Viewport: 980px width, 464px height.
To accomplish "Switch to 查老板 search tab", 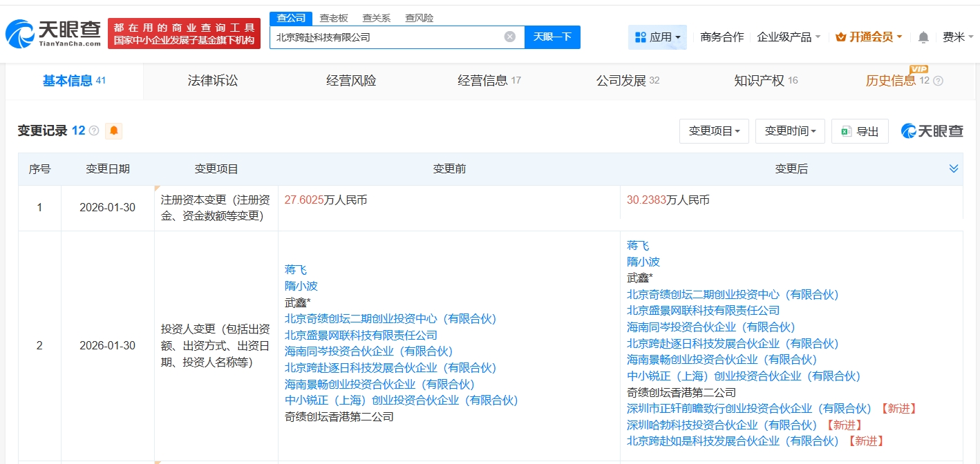I will (333, 18).
